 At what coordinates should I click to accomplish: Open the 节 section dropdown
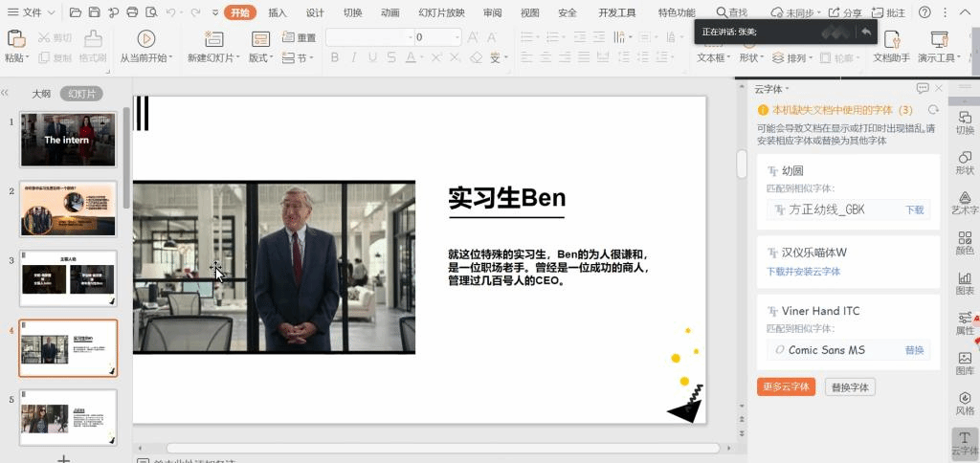click(298, 57)
